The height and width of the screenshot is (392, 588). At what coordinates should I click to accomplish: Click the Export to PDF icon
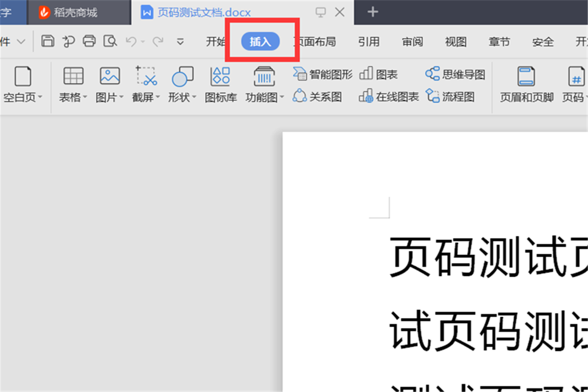(69, 41)
